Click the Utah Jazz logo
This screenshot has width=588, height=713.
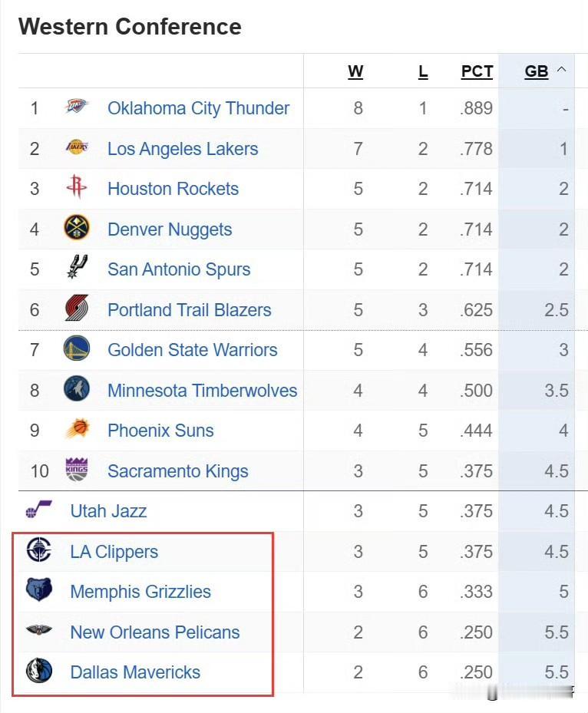(x=38, y=510)
